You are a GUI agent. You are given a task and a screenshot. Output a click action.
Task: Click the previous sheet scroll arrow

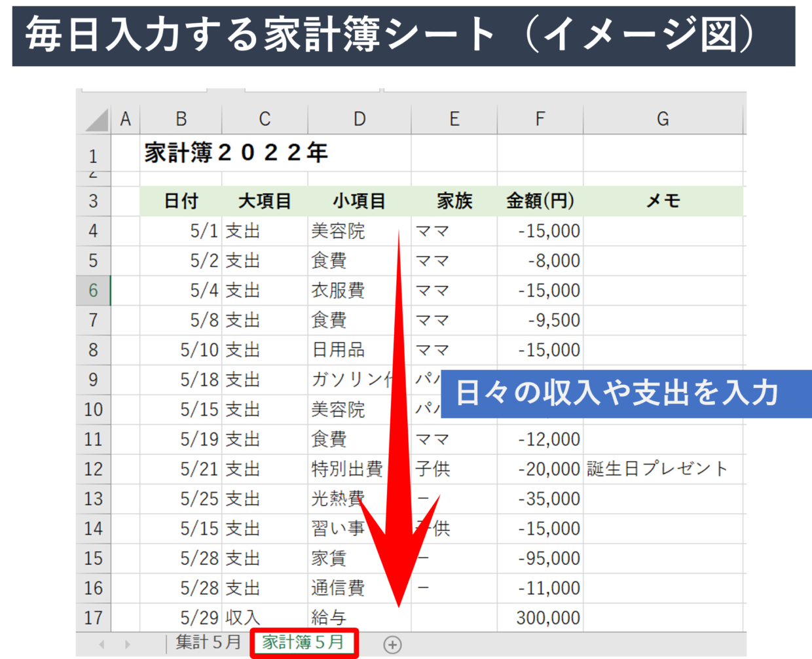pos(101,645)
